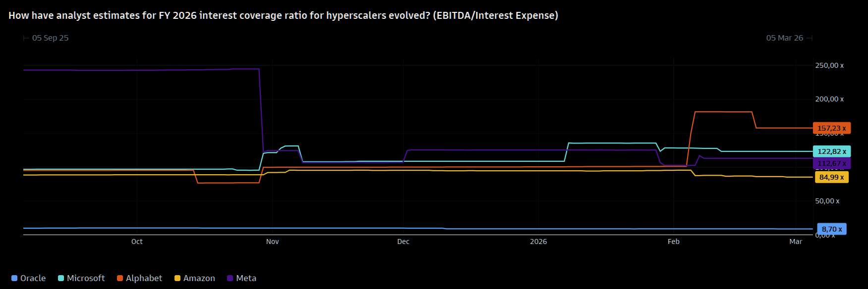Click the Microsoft cyan legend swatch
The height and width of the screenshot is (289, 868).
61,278
